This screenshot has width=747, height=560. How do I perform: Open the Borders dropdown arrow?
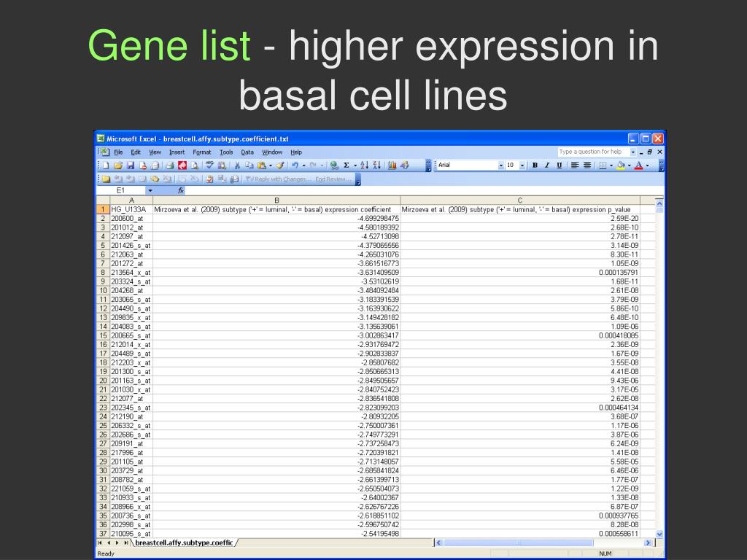coord(611,166)
